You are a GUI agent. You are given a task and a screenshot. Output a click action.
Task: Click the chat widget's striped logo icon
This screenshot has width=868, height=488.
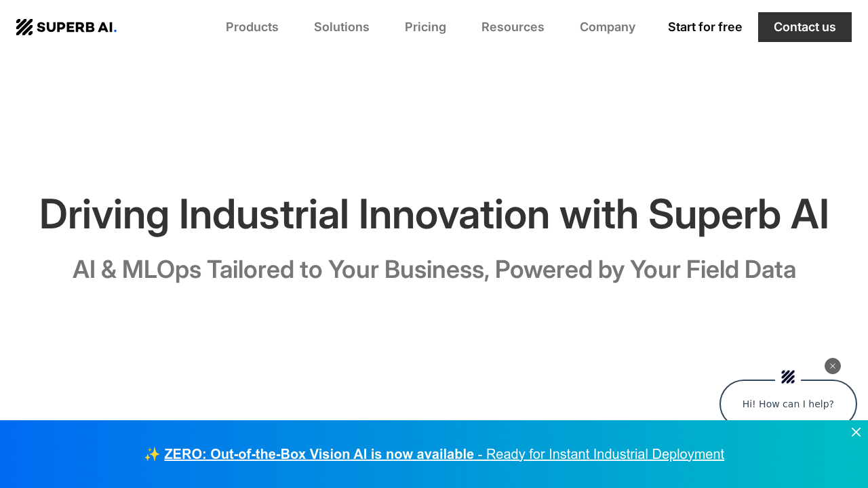[x=788, y=377]
